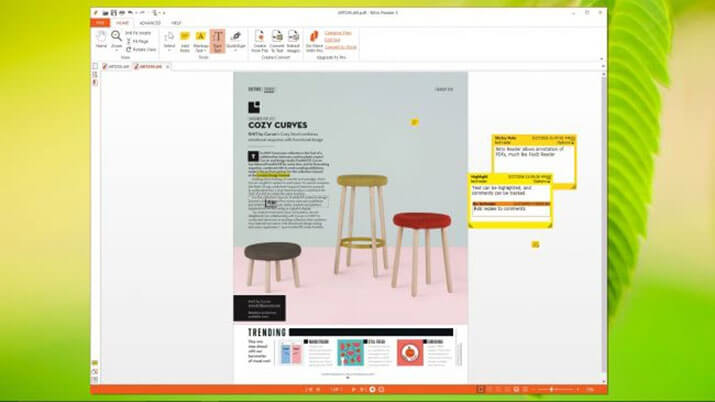Open the Select tool dropdown

(169, 51)
